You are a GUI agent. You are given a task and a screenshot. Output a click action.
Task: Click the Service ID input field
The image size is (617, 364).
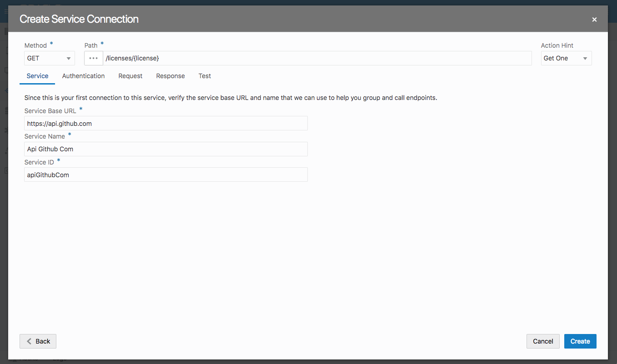[x=166, y=175]
